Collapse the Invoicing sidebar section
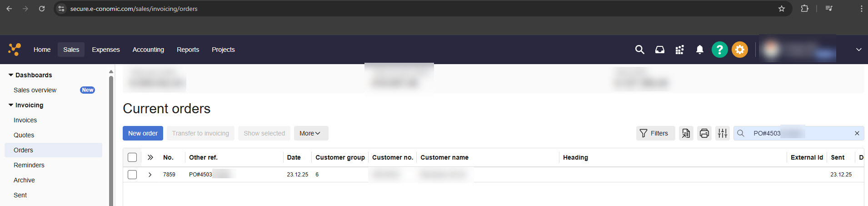Screen dimensions: 868x206 11,105
